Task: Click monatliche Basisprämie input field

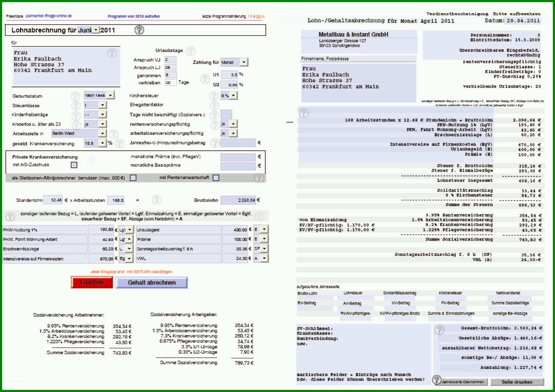Action: (x=238, y=166)
